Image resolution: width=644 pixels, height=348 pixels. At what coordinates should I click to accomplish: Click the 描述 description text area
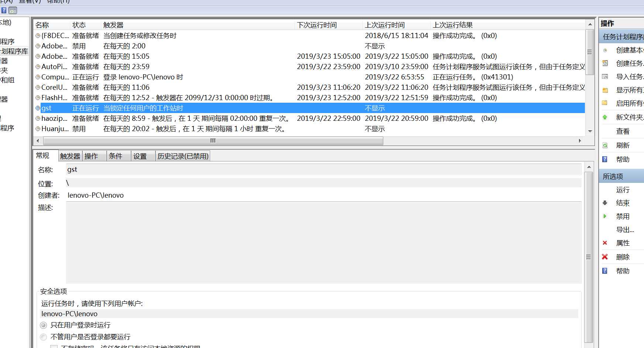(323, 242)
